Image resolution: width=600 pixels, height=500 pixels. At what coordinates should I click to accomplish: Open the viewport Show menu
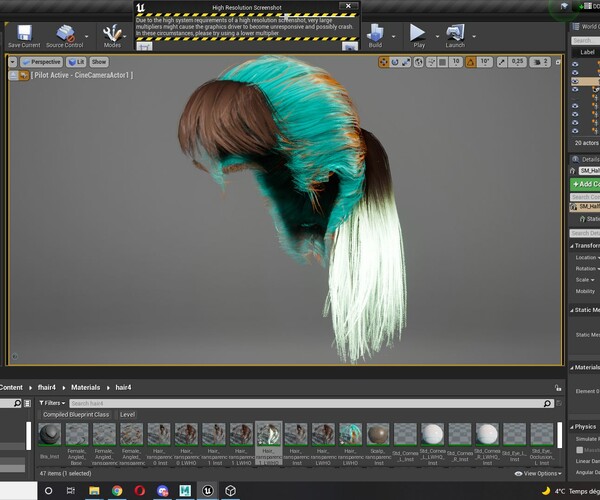click(99, 62)
